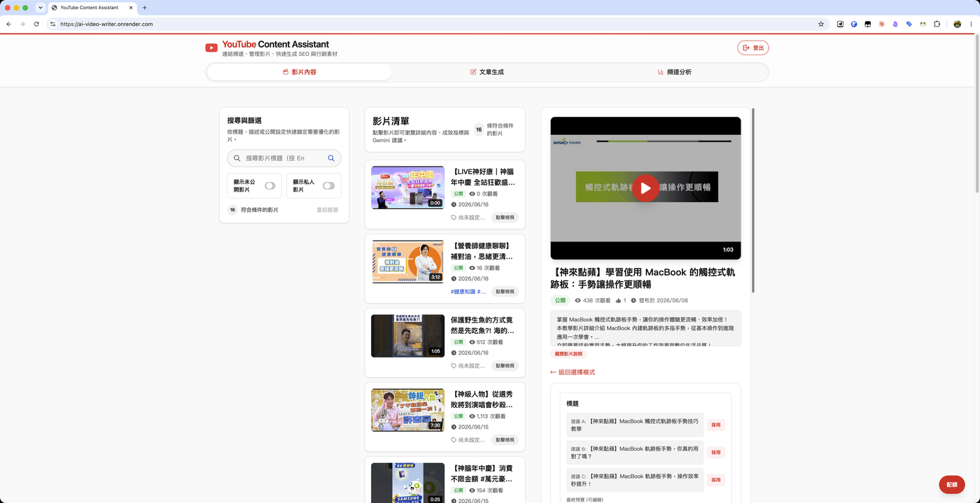Screen dimensions: 980x503
Task: Reload the page
Action: coord(36,24)
